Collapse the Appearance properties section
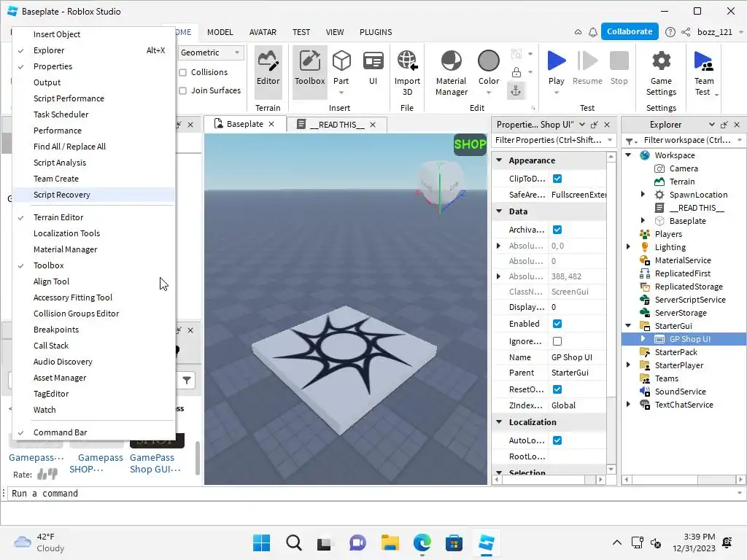 pos(499,160)
